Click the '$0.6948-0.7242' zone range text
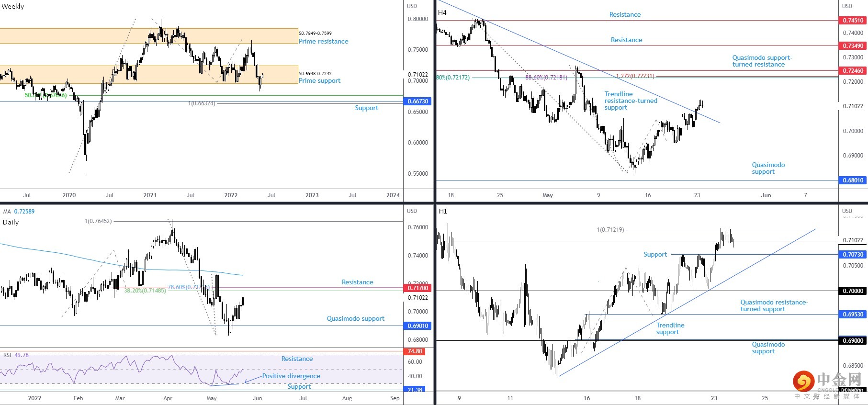868x405 pixels. [315, 73]
